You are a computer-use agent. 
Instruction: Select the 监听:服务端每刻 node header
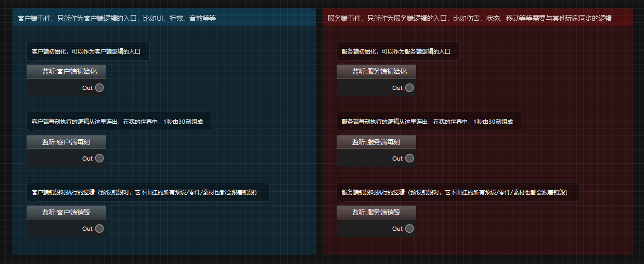pyautogui.click(x=376, y=142)
